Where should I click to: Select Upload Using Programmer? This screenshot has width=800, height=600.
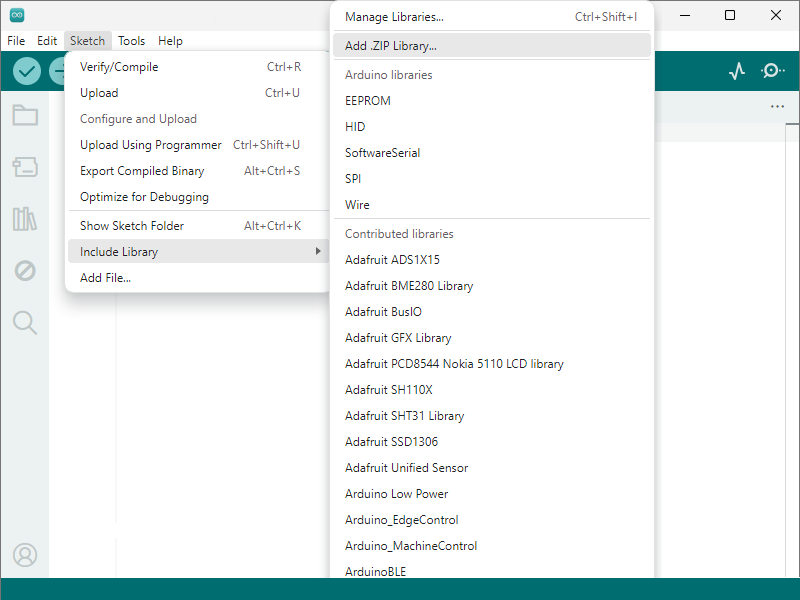pos(198,145)
